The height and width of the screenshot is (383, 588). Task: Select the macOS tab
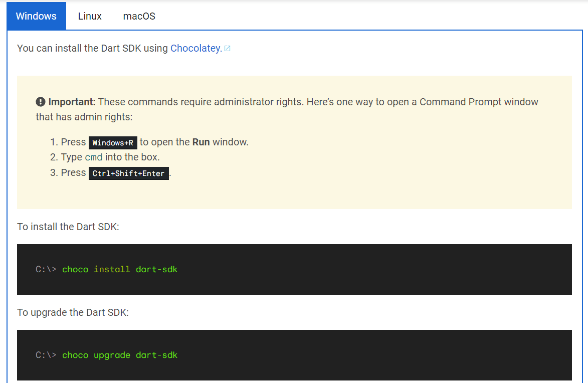pos(139,16)
